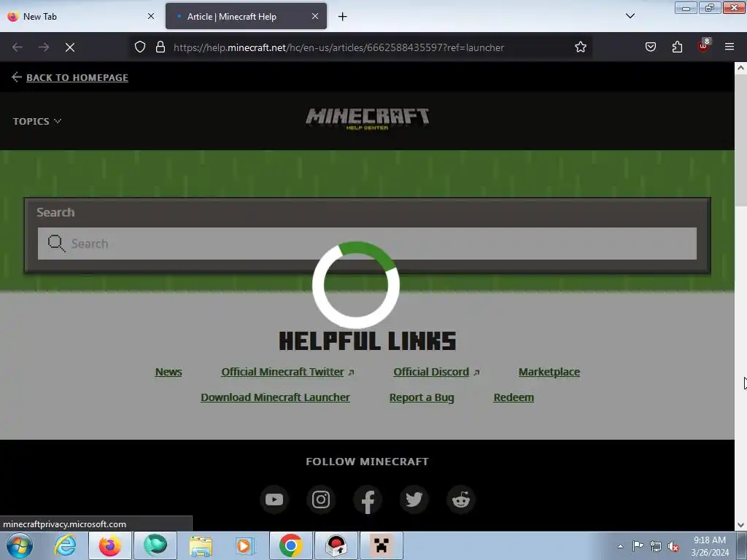The image size is (747, 560).
Task: Go forward arrow in browser toolbar
Action: [44, 47]
